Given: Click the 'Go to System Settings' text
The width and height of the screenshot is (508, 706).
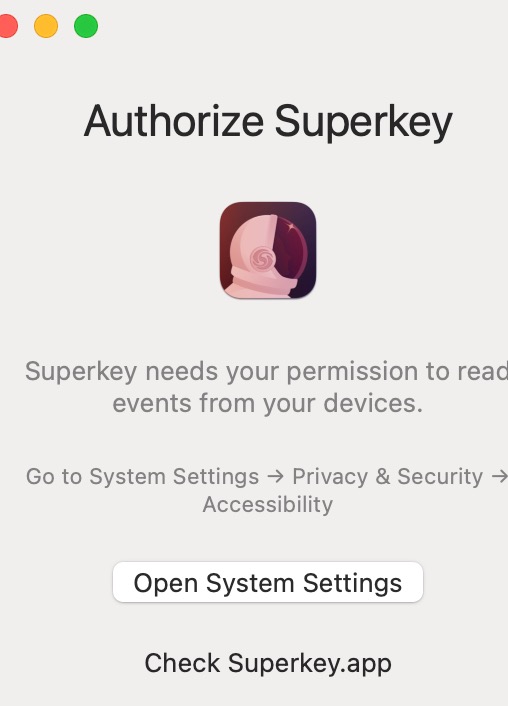Looking at the screenshot, I should (x=142, y=476).
